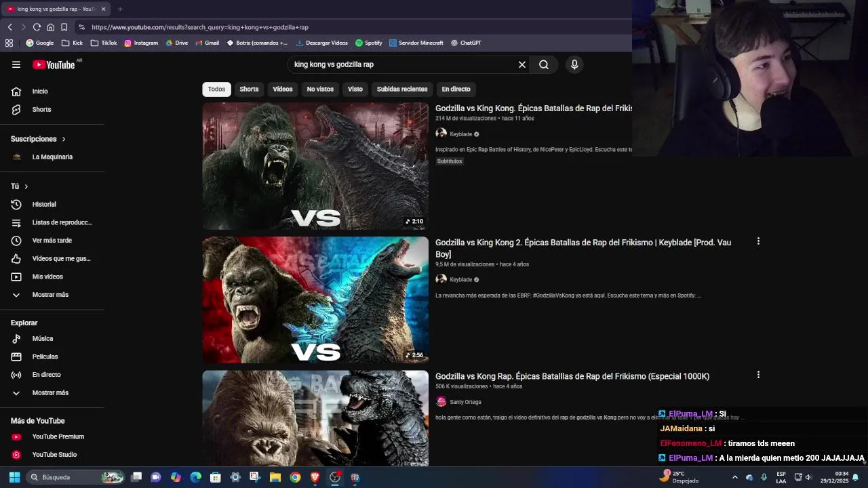Screen dimensions: 868x488
Task: Expand the Tú section chevron
Action: coord(26,186)
